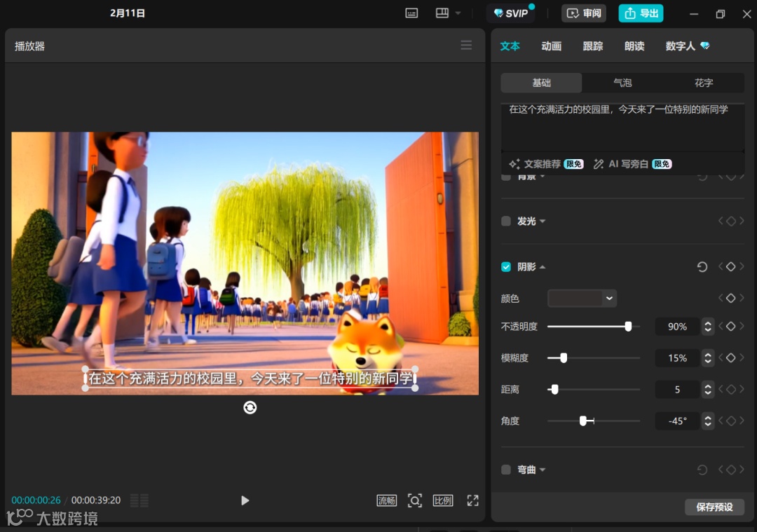Click the 导出 export button
Screen dimensions: 757x532
641,13
